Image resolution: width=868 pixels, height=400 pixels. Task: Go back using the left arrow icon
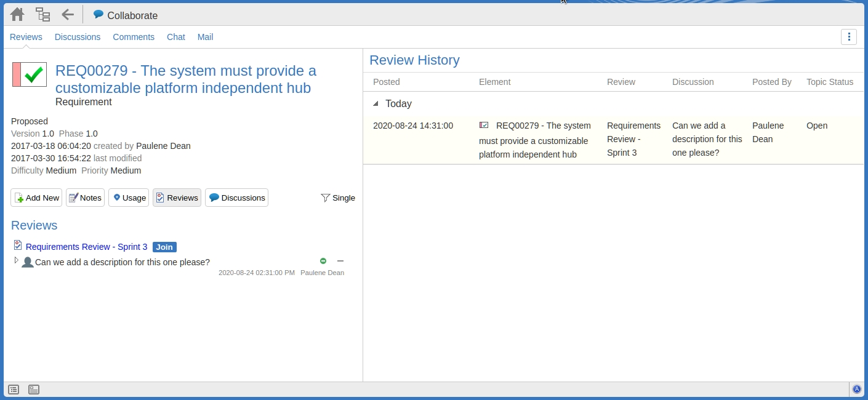point(68,15)
